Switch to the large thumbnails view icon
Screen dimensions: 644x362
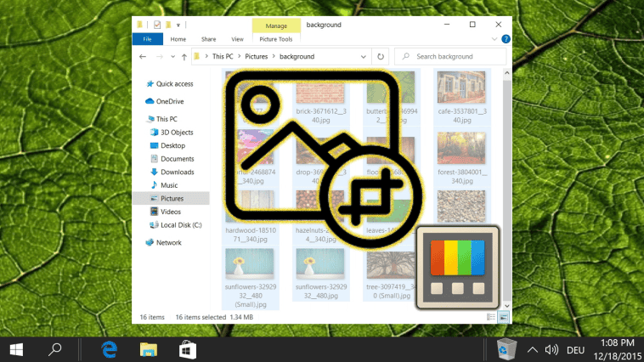click(x=503, y=317)
